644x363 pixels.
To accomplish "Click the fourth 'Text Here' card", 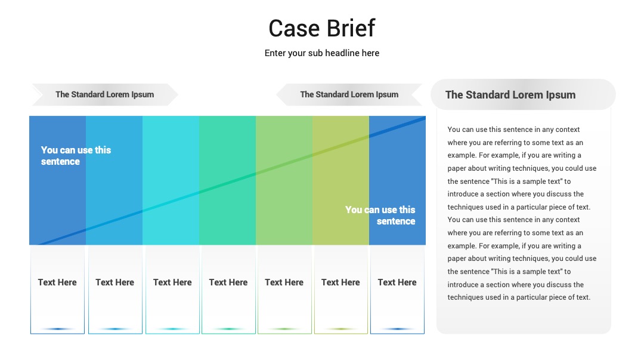I will (x=228, y=290).
